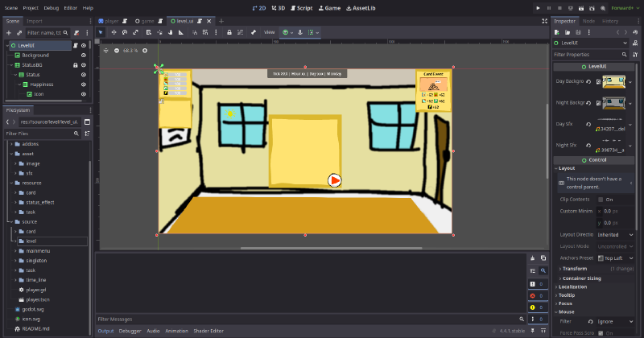Enable the Clip Contents checkbox
The width and height of the screenshot is (644, 338).
(x=600, y=199)
